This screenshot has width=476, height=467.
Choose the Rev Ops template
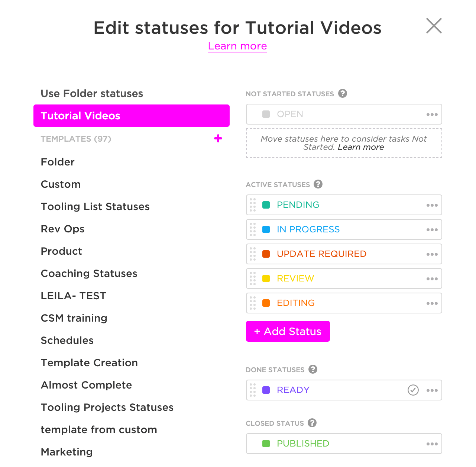pyautogui.click(x=62, y=229)
